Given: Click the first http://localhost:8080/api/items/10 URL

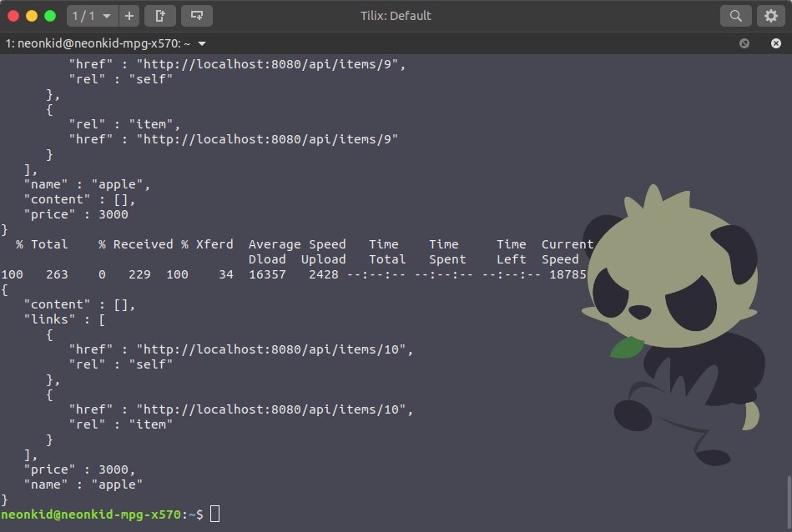Looking at the screenshot, I should point(271,349).
